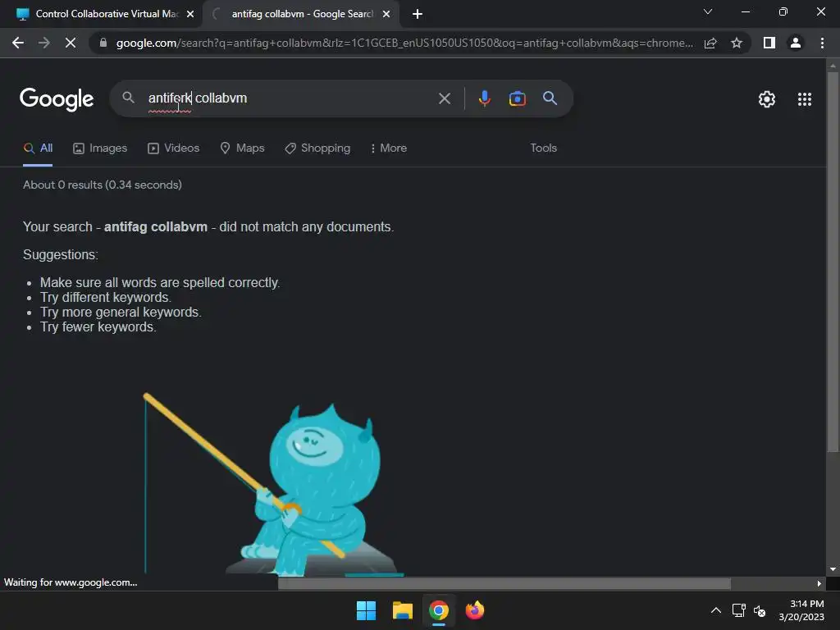Close the antifag collabvm Google Search tab
840x630 pixels.
(386, 15)
